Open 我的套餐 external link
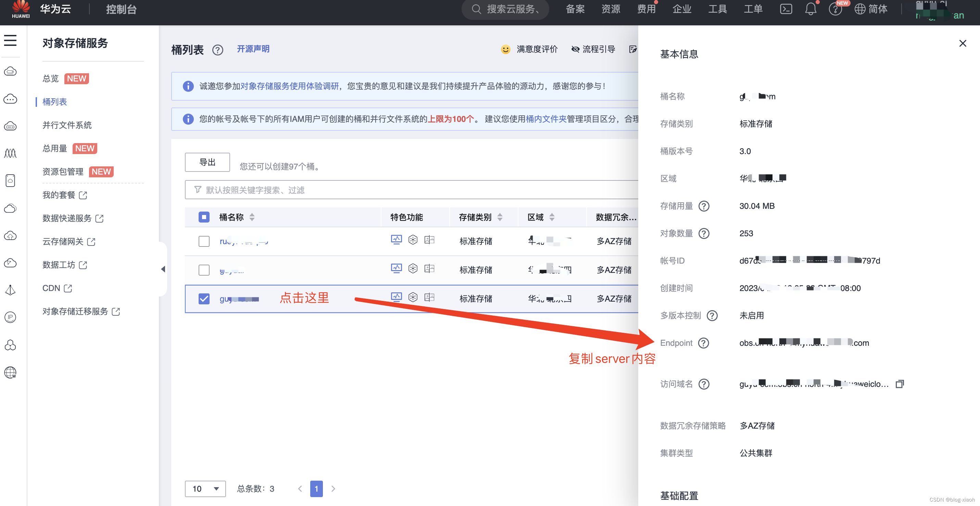980x506 pixels. (65, 195)
